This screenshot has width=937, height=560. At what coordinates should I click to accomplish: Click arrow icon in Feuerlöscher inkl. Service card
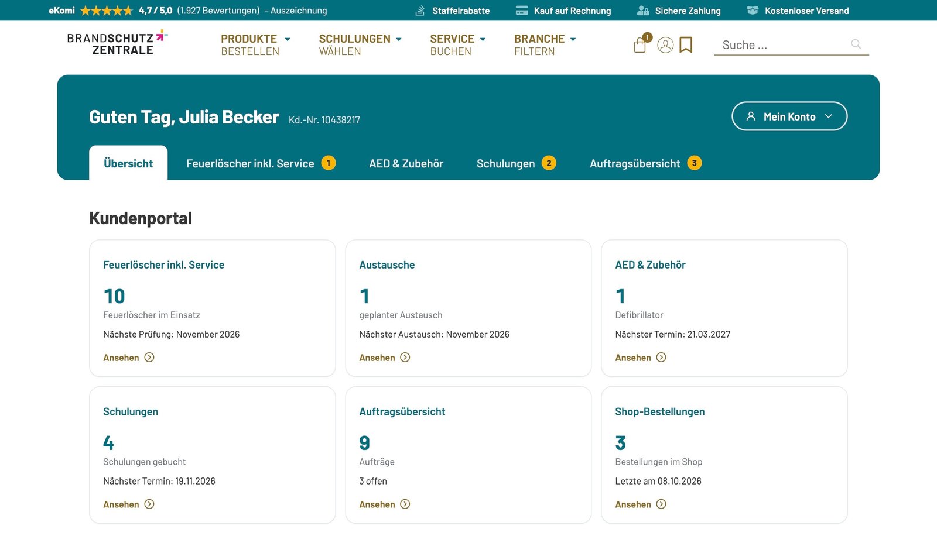tap(149, 357)
